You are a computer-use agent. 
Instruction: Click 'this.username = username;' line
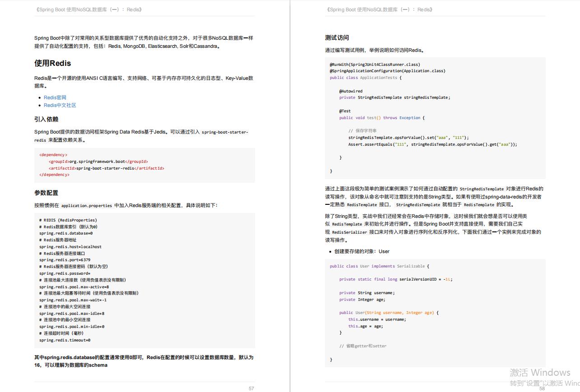pyautogui.click(x=377, y=319)
